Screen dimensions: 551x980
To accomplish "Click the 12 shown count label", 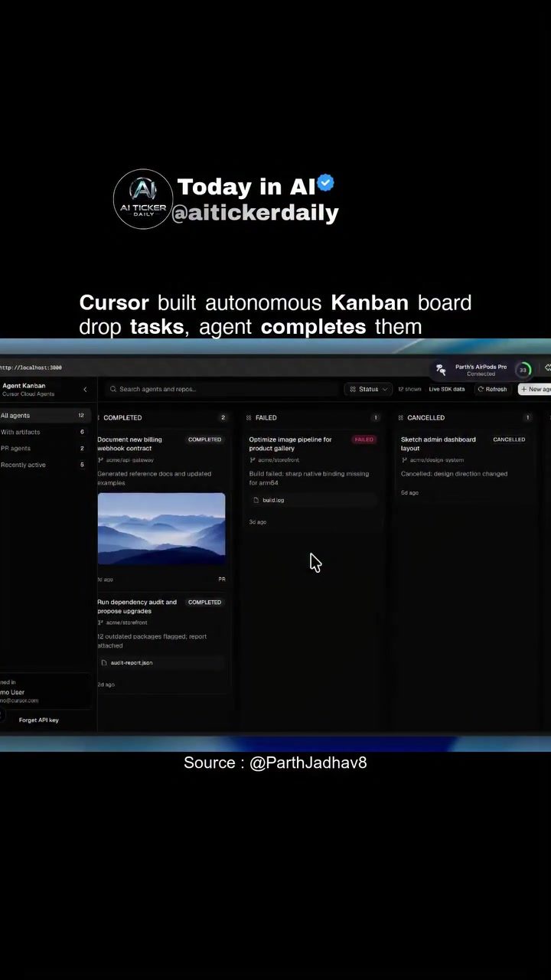I will click(x=409, y=389).
